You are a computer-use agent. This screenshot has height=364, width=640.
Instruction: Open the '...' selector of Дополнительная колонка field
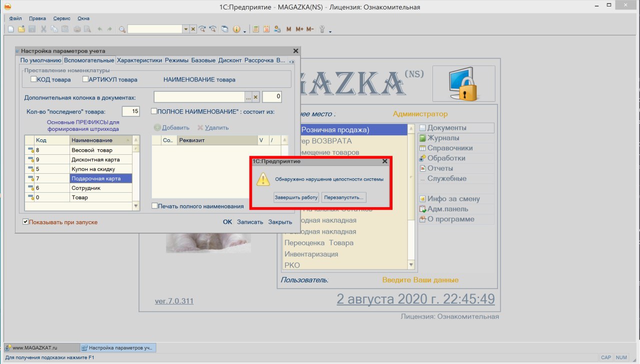(248, 97)
